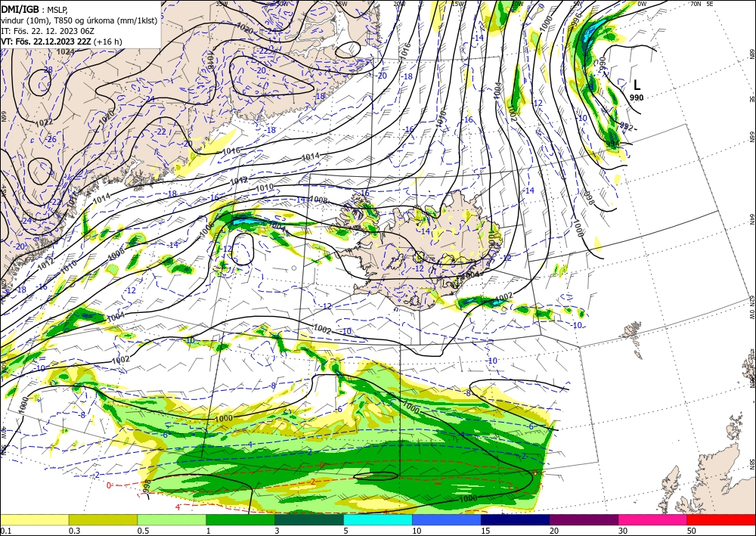Choose the purple 20–30 legend swatch
The width and height of the screenshot is (756, 536).
(x=584, y=519)
